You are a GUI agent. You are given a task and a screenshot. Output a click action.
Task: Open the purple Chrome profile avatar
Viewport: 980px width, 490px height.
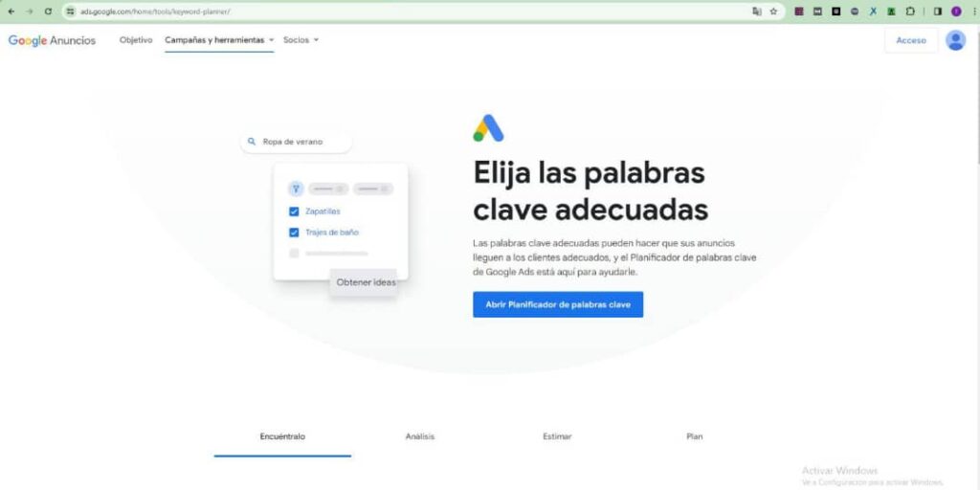coord(956,11)
